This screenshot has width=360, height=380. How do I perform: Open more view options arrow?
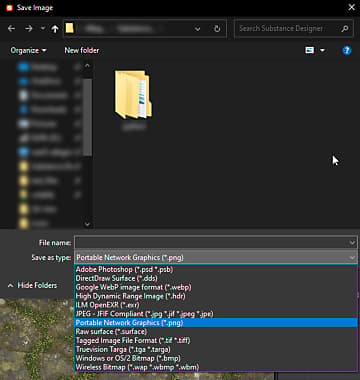(x=322, y=51)
